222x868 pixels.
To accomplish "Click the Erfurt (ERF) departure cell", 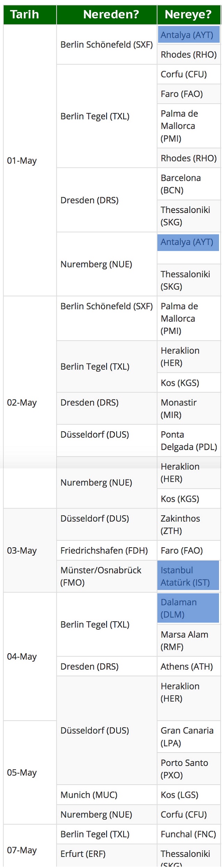I will pyautogui.click(x=83, y=853).
